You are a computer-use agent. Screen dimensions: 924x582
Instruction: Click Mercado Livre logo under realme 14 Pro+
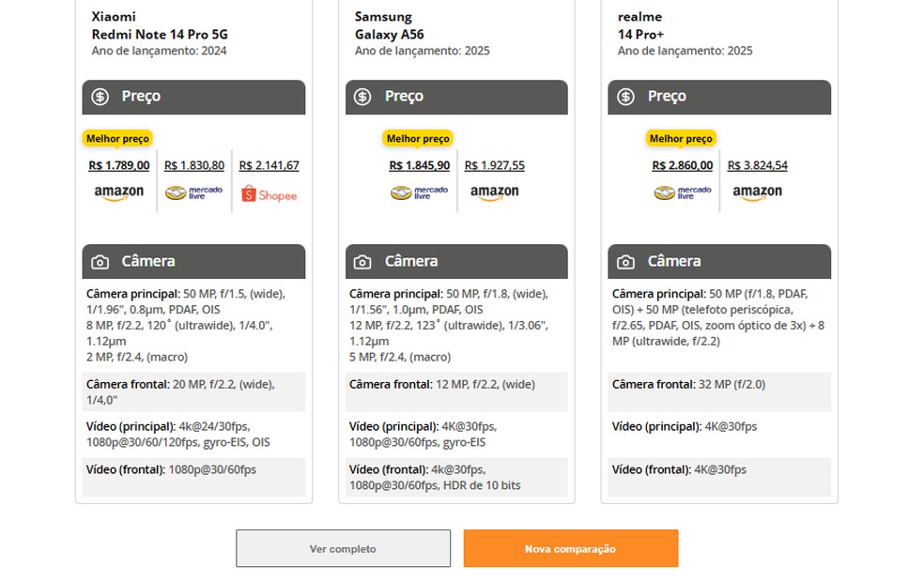(x=682, y=192)
